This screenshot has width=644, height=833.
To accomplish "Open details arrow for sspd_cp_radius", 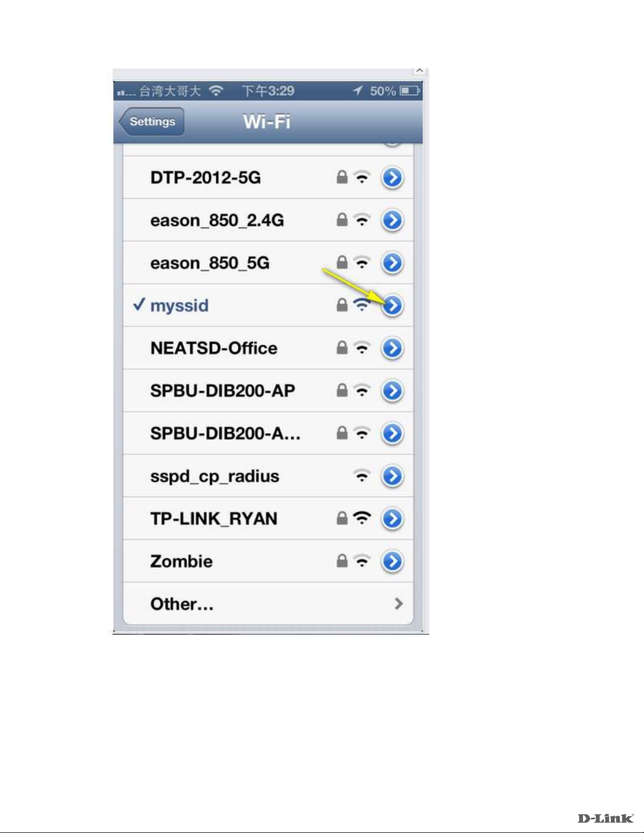I will [x=392, y=476].
